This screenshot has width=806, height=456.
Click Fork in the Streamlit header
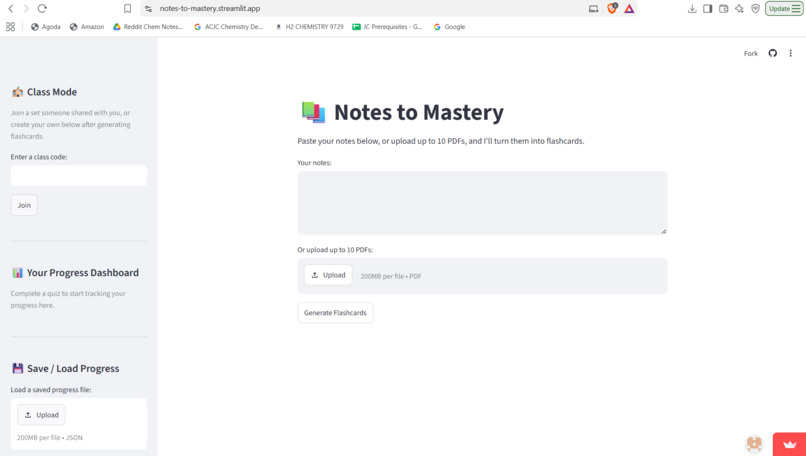coord(750,53)
